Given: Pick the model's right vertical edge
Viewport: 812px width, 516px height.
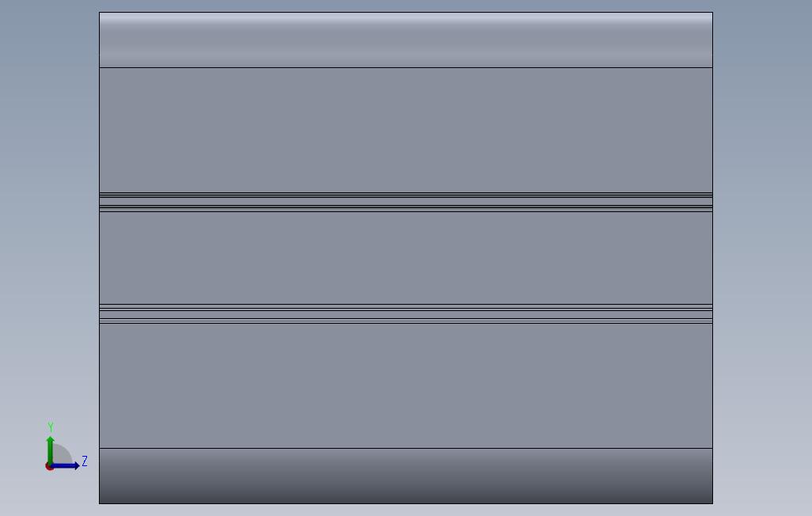Looking at the screenshot, I should [x=712, y=257].
